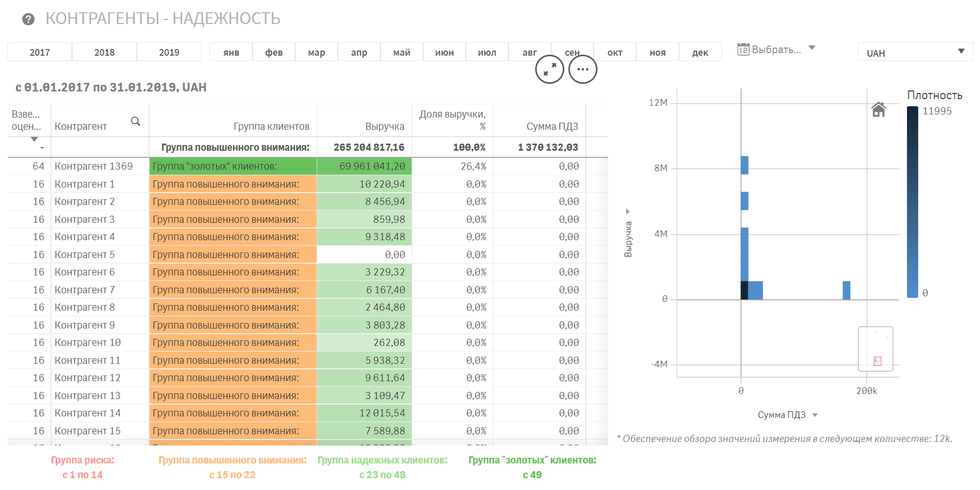Image resolution: width=980 pixels, height=490 pixels.
Task: Select the дек month tab
Action: tap(700, 52)
